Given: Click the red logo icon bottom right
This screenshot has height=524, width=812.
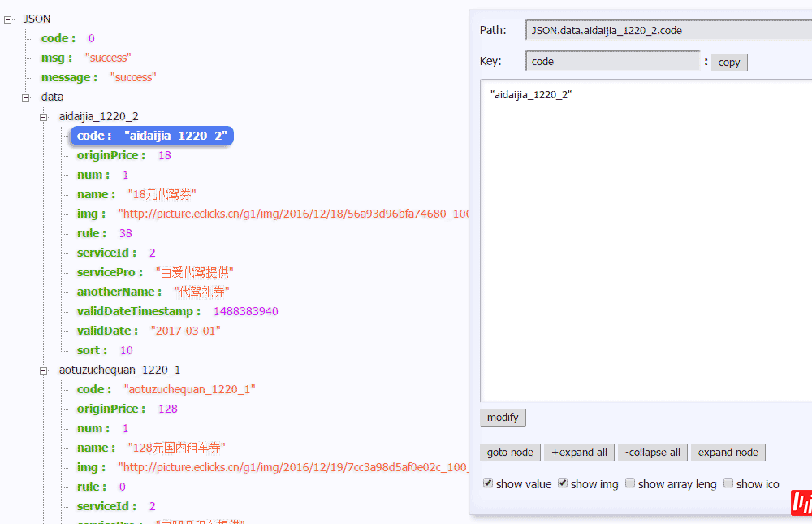Looking at the screenshot, I should (x=801, y=504).
